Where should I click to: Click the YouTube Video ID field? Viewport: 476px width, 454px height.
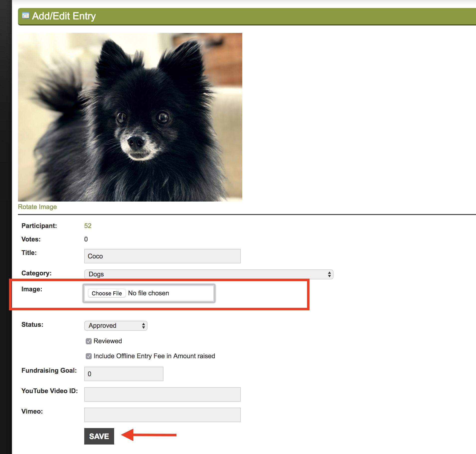pyautogui.click(x=162, y=394)
